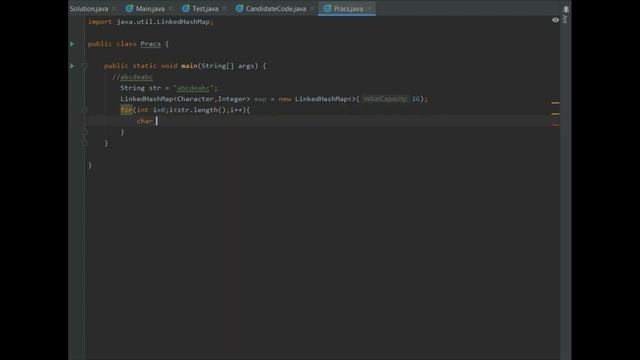Click the //abcdeabc comment
Image resolution: width=640 pixels, height=360 pixels.
(x=132, y=77)
